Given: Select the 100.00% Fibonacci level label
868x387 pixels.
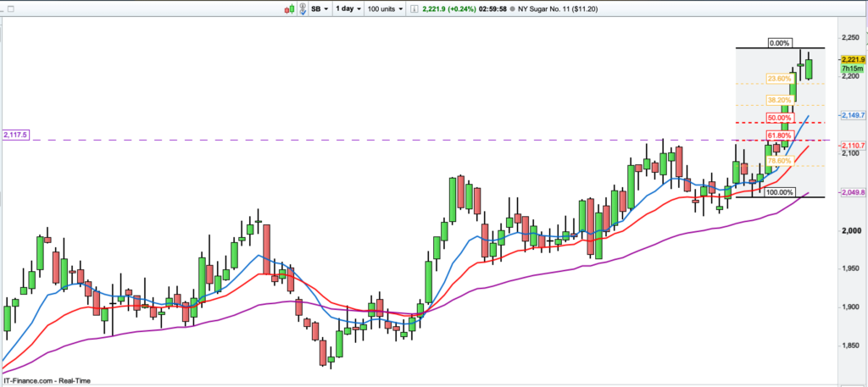Looking at the screenshot, I should [x=779, y=192].
